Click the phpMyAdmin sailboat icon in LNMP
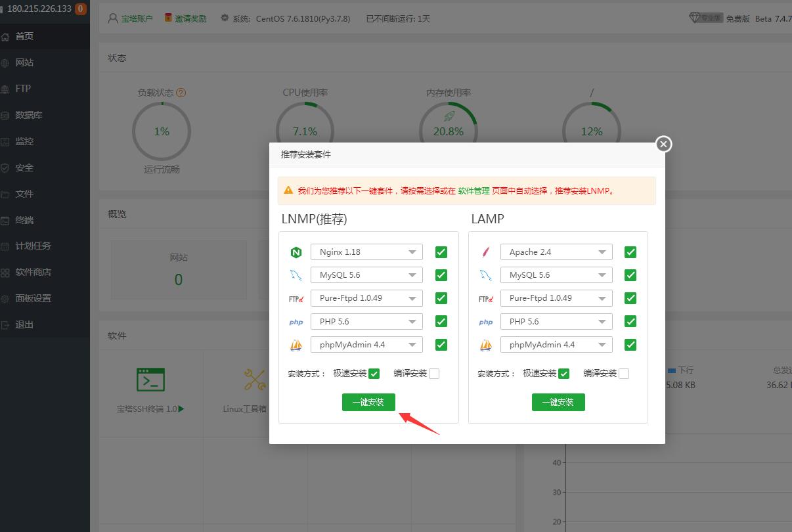792x532 pixels. coord(296,345)
